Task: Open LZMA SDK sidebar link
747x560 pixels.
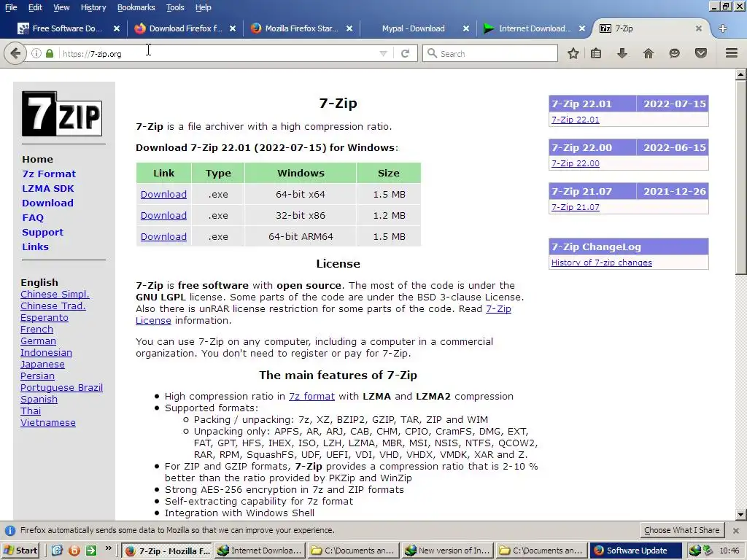Action: pos(47,189)
